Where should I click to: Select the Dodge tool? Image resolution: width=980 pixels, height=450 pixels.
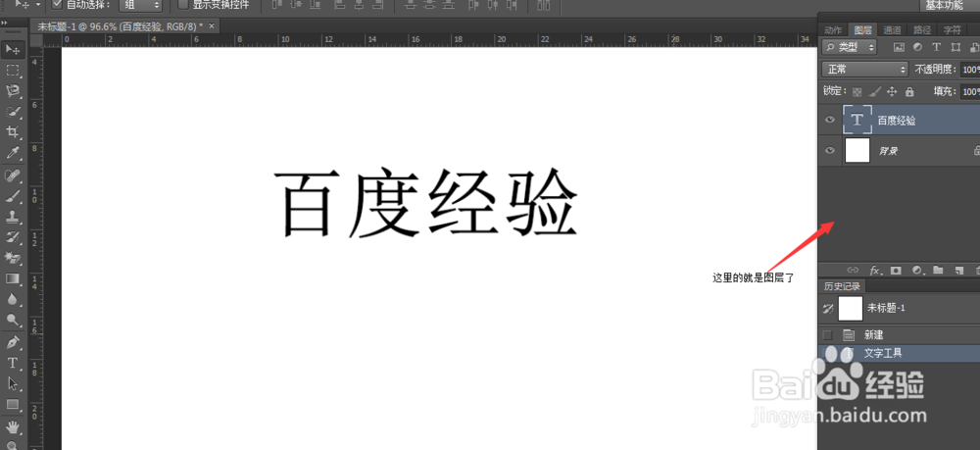tap(13, 320)
